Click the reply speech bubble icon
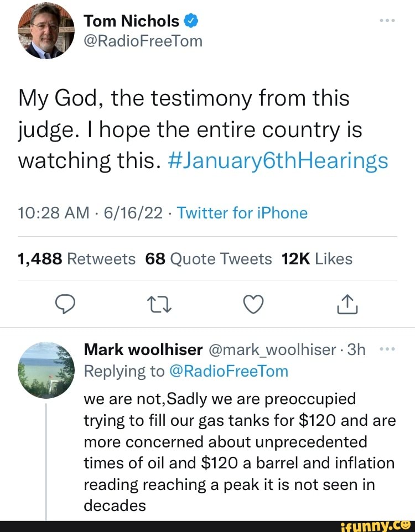Screen dimensions: 415x532 tap(66, 303)
